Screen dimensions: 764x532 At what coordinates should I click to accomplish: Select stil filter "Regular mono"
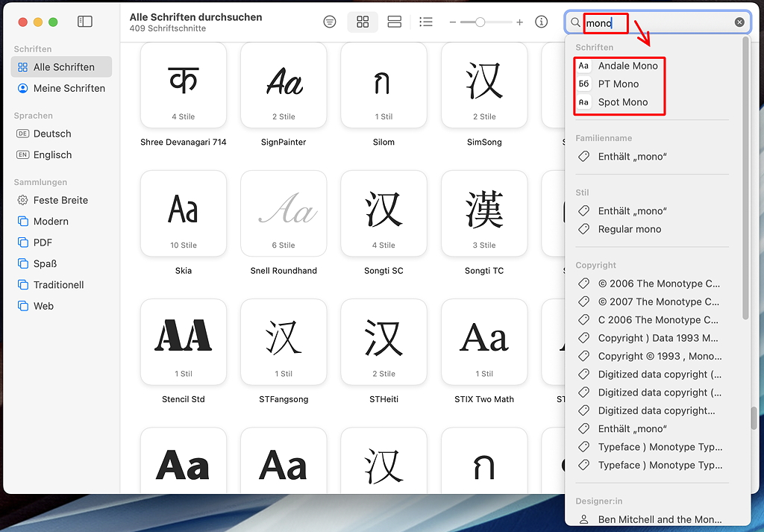[629, 229]
